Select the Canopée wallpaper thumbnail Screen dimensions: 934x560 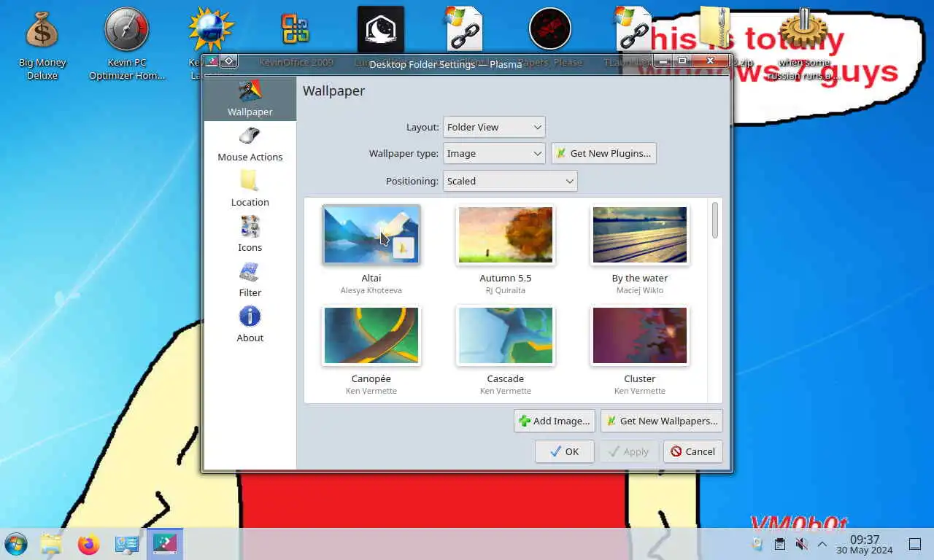click(371, 335)
